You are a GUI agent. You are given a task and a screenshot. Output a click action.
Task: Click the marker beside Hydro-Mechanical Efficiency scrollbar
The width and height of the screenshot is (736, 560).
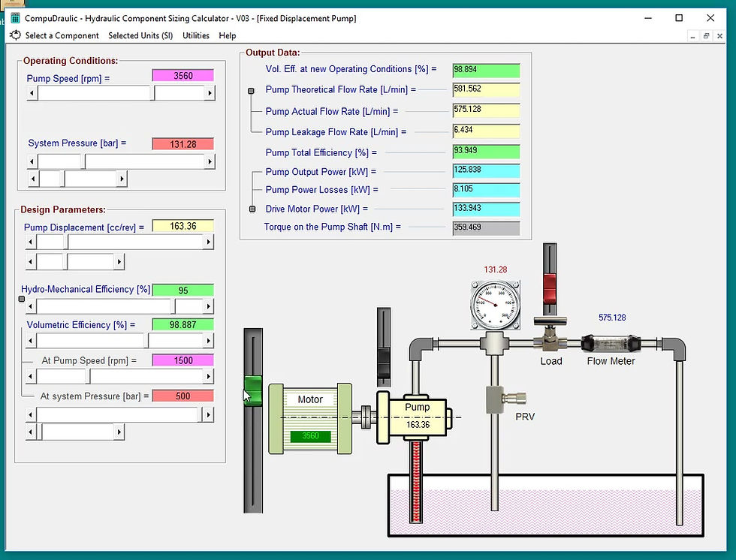(x=22, y=299)
